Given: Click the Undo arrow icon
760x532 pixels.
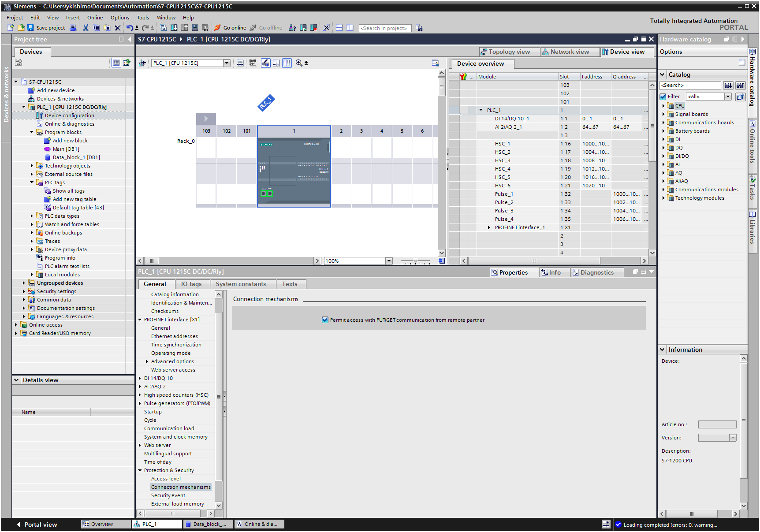Looking at the screenshot, I should pyautogui.click(x=129, y=28).
